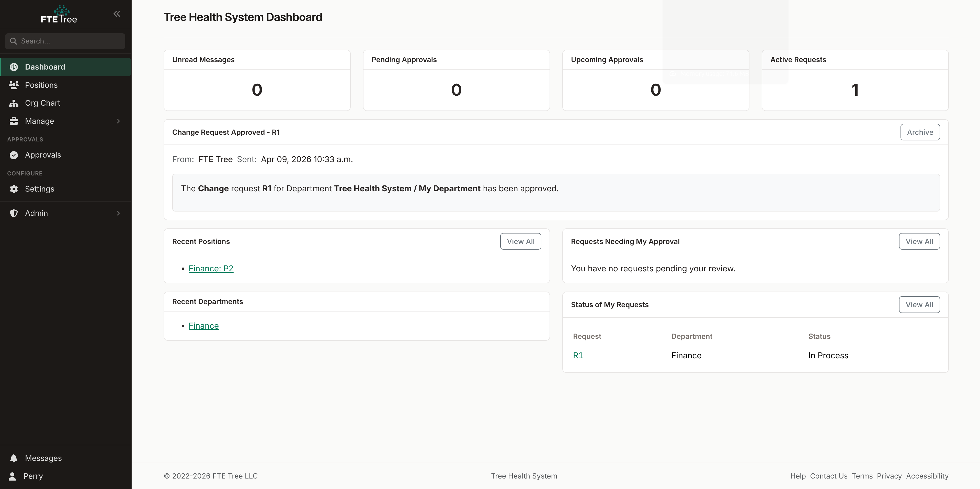
Task: Click the FTE Tree logo
Action: point(59,15)
